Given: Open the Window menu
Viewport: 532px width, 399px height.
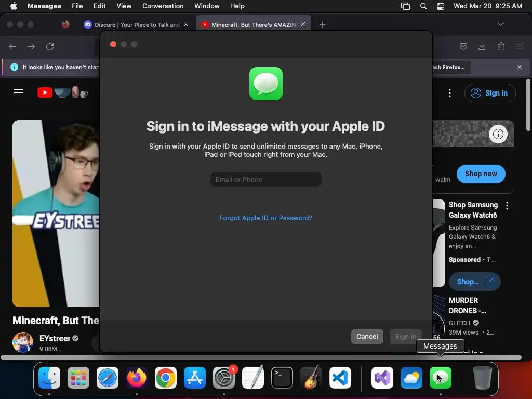Looking at the screenshot, I should pyautogui.click(x=207, y=6).
